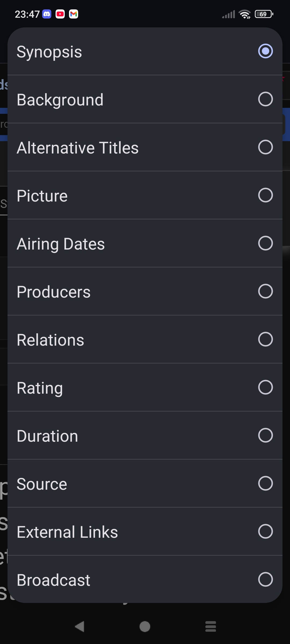The image size is (290, 644).
Task: Select Airing Dates from list
Action: (x=265, y=243)
